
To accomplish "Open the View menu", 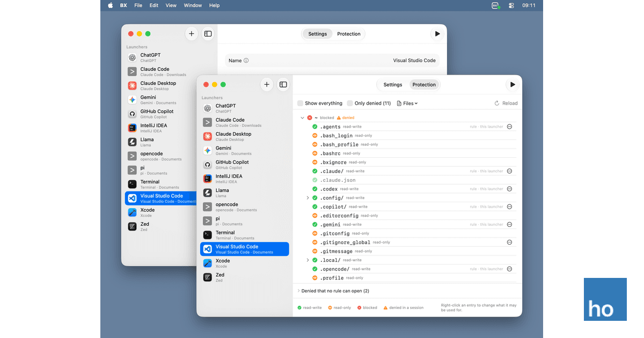I will [171, 5].
